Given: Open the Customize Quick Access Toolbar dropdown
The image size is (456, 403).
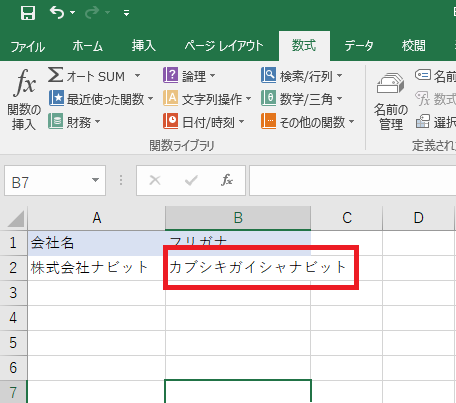Looking at the screenshot, I should pyautogui.click(x=126, y=13).
